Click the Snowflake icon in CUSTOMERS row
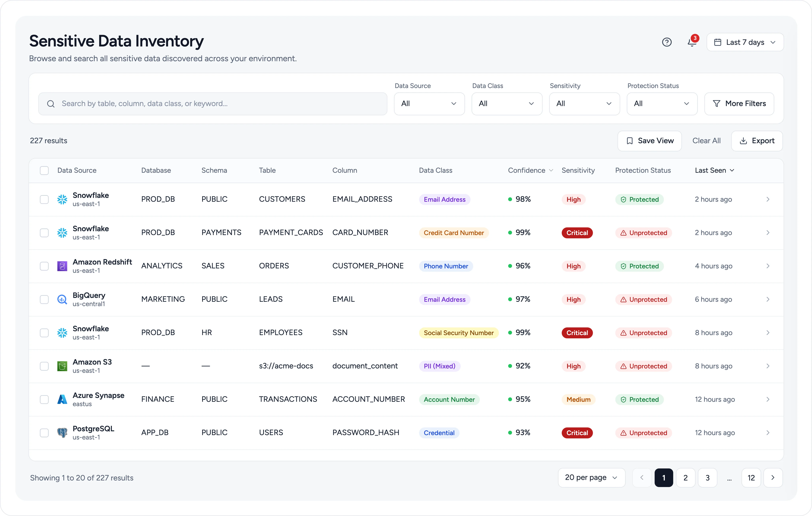 pyautogui.click(x=62, y=199)
